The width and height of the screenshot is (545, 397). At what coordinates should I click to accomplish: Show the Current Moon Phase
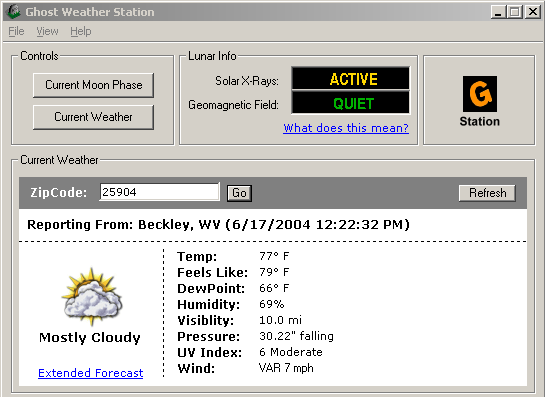(93, 85)
